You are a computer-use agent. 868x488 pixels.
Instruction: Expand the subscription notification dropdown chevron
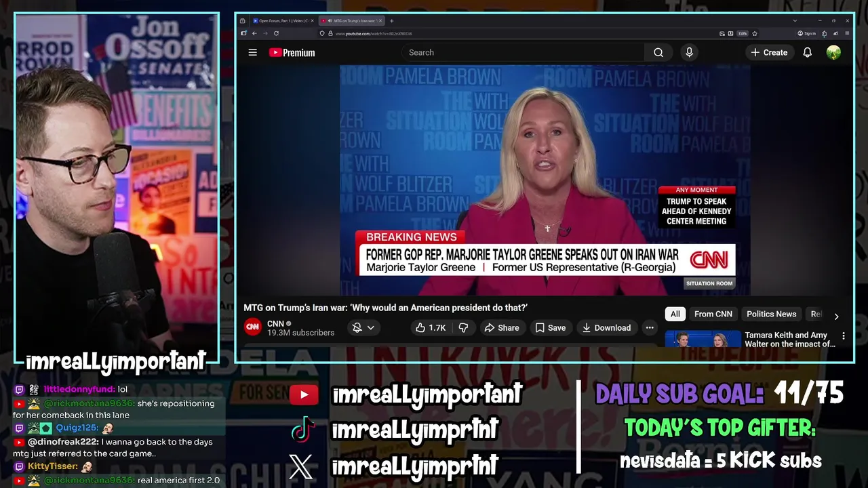(370, 327)
